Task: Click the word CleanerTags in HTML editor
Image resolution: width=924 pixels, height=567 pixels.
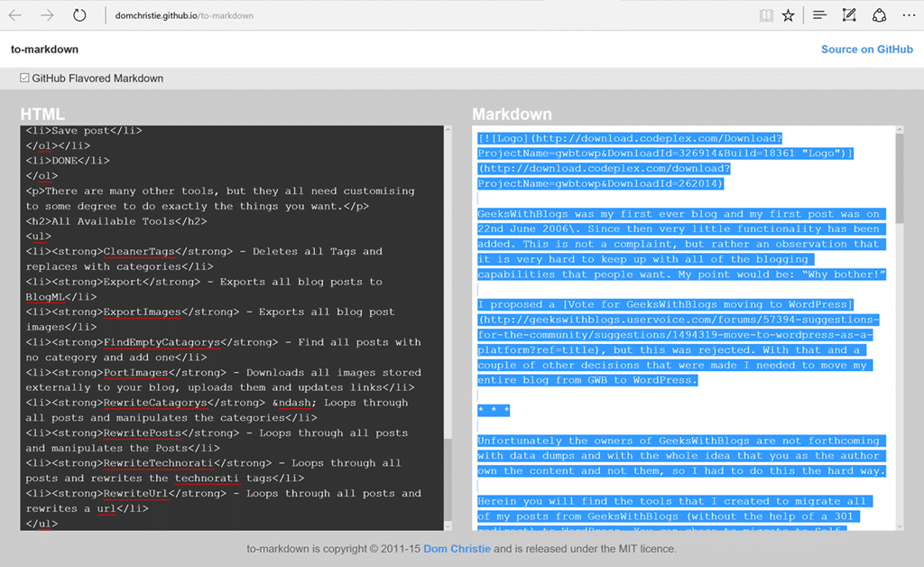Action: (138, 252)
